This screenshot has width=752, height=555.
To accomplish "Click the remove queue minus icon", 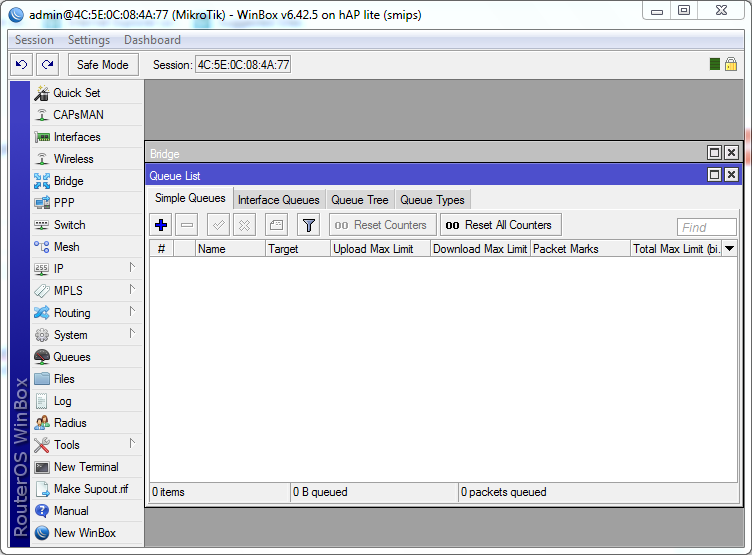I will click(187, 224).
